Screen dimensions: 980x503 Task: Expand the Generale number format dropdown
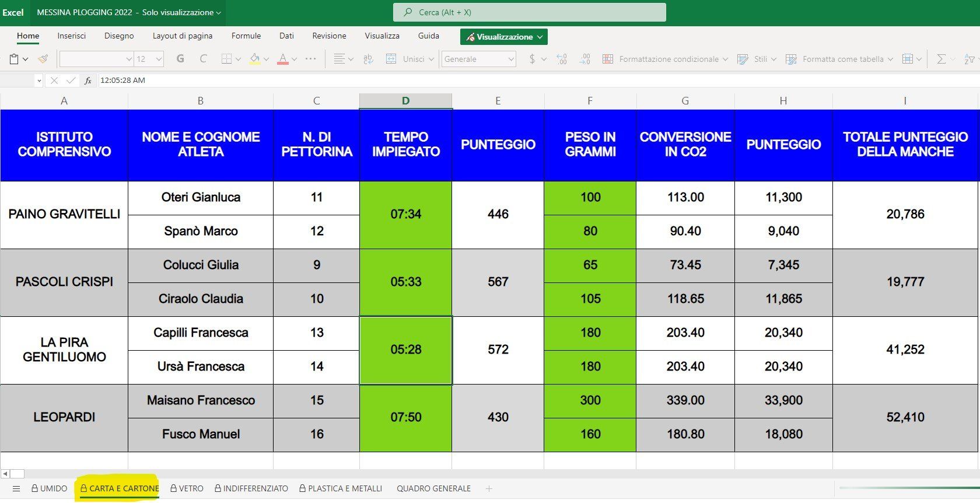pyautogui.click(x=511, y=59)
